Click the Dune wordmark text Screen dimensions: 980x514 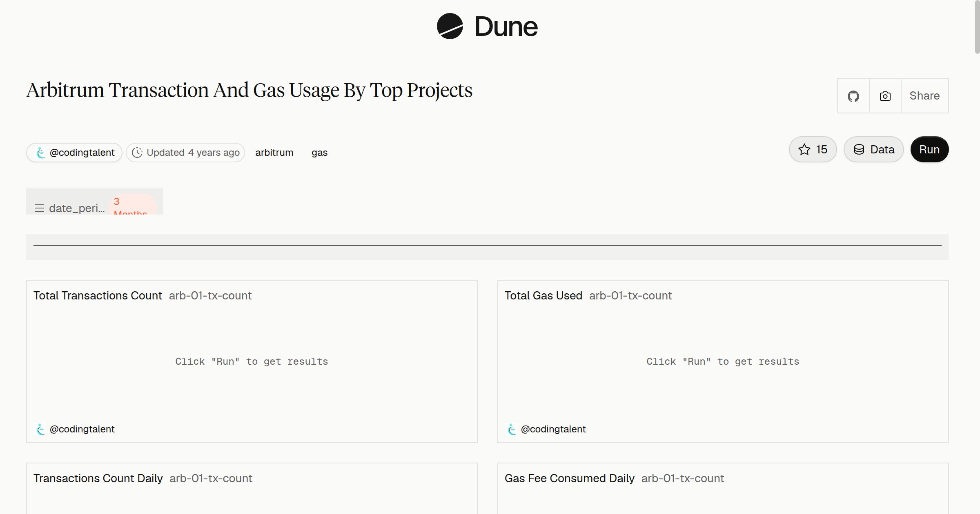pos(506,27)
